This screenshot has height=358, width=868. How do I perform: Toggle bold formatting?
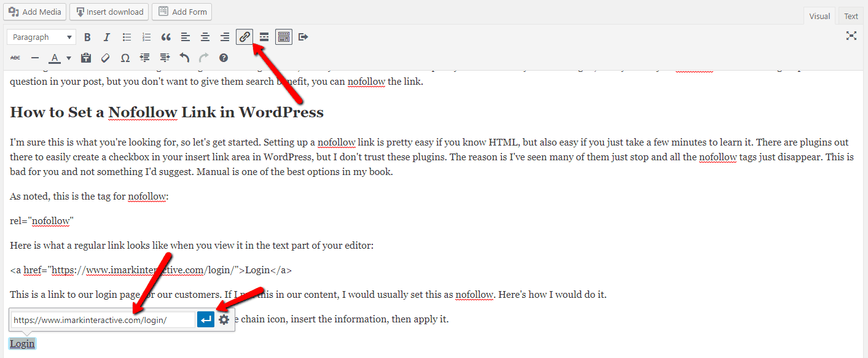87,37
